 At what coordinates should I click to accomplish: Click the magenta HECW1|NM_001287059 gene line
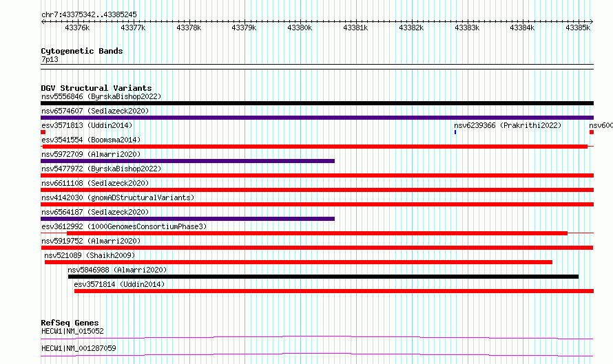pos(317,354)
